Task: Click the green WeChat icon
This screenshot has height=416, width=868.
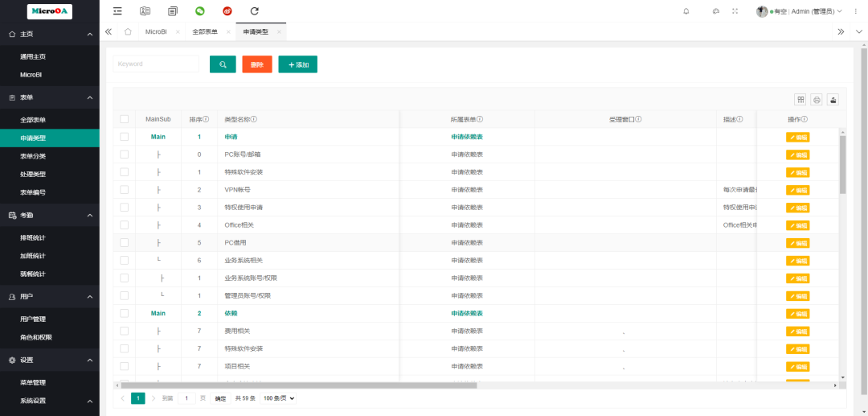Action: [200, 11]
